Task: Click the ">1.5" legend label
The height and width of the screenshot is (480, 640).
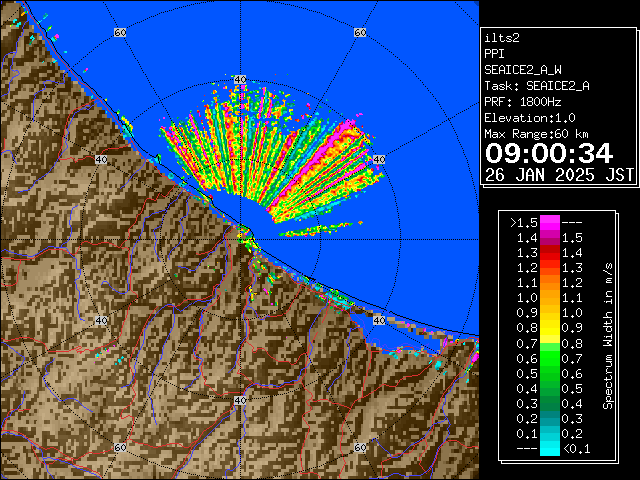Action: 524,223
